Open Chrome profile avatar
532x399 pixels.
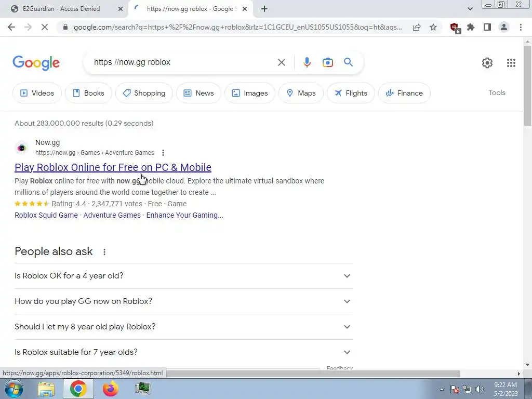(x=504, y=27)
